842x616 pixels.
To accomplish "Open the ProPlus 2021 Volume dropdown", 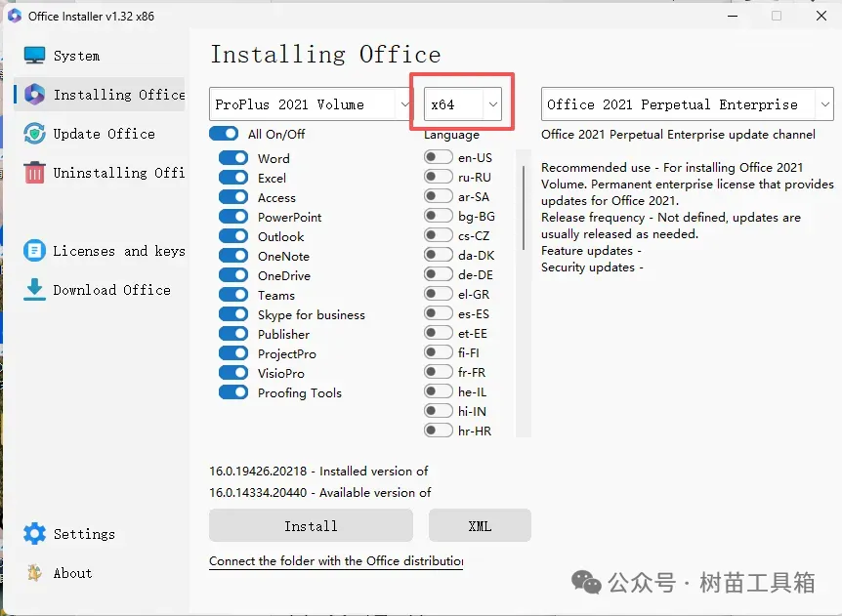I will [310, 104].
